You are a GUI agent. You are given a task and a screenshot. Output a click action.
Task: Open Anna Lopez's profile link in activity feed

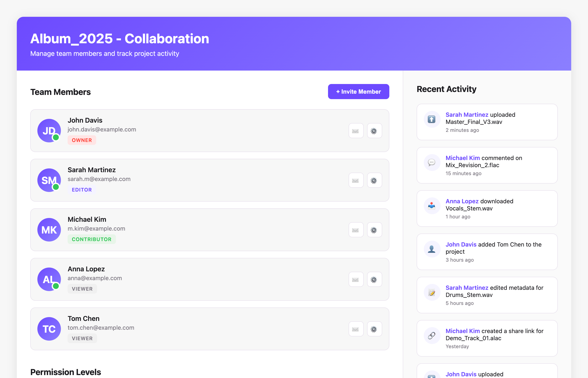coord(462,201)
